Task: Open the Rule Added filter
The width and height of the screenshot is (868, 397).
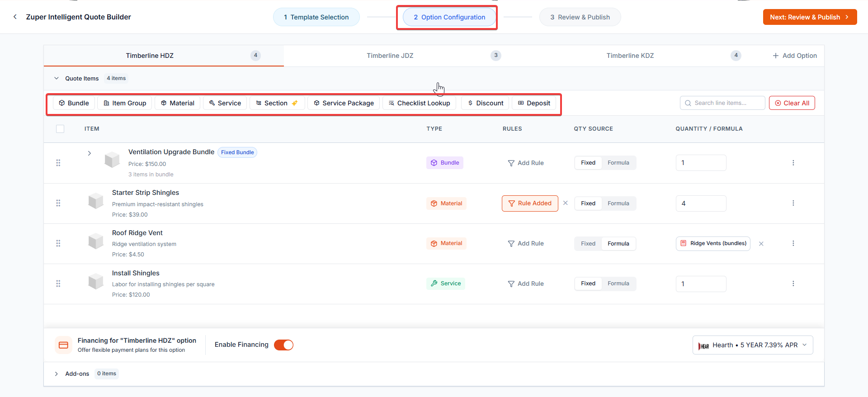Action: pyautogui.click(x=530, y=203)
